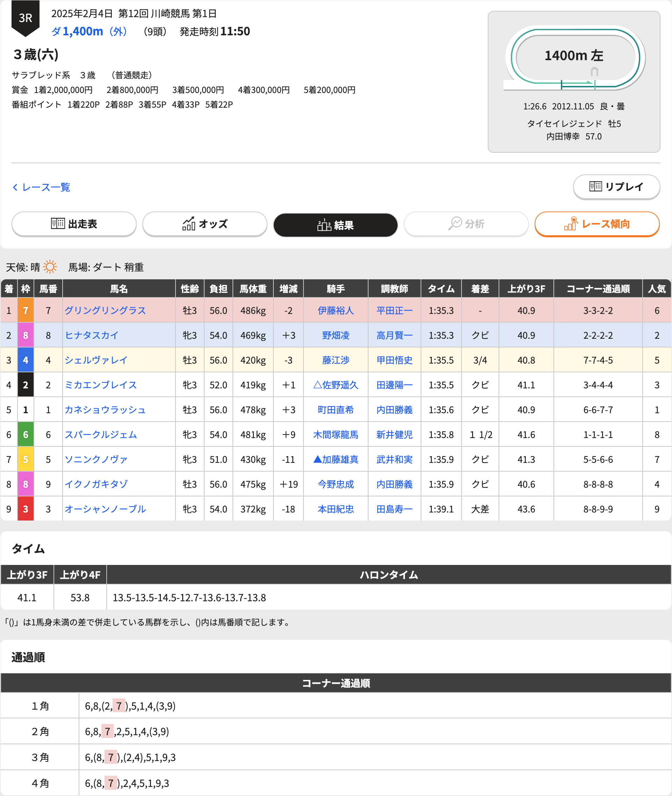The width and height of the screenshot is (672, 796).
Task: Select the 結果 tab
Action: point(336,225)
